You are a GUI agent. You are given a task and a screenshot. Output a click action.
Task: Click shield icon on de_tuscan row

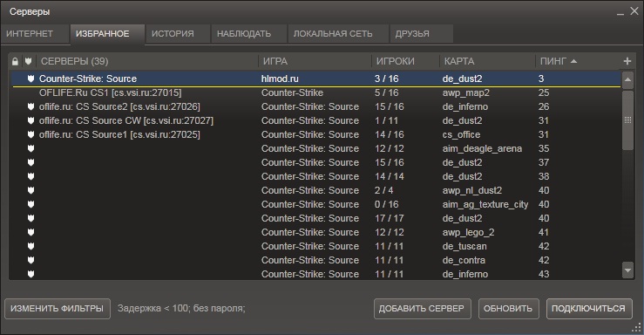point(31,246)
